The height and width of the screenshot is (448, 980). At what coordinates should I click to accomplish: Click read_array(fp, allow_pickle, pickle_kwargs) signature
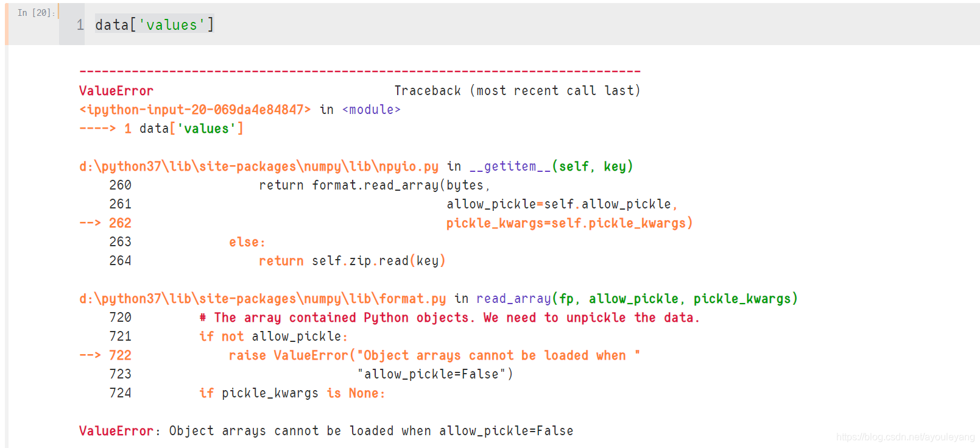(637, 299)
